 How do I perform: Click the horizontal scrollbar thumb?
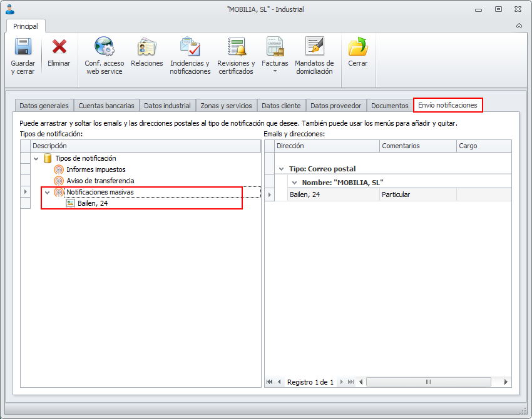(x=429, y=381)
